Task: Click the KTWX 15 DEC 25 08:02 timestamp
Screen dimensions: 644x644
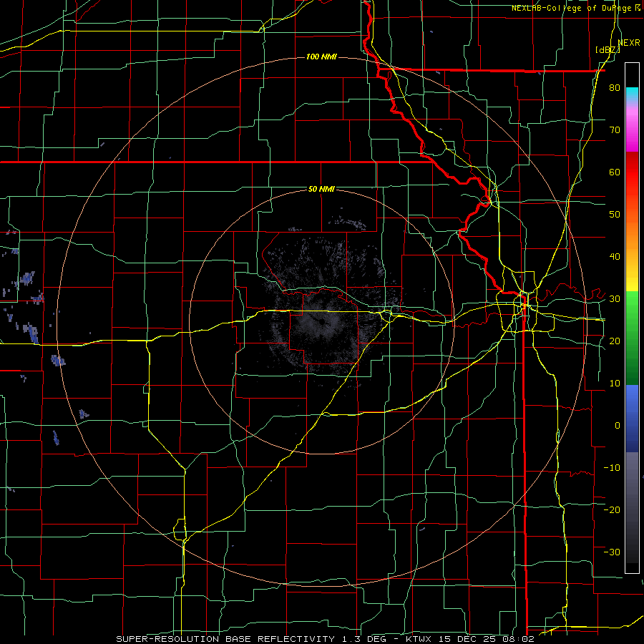Action: 469,639
